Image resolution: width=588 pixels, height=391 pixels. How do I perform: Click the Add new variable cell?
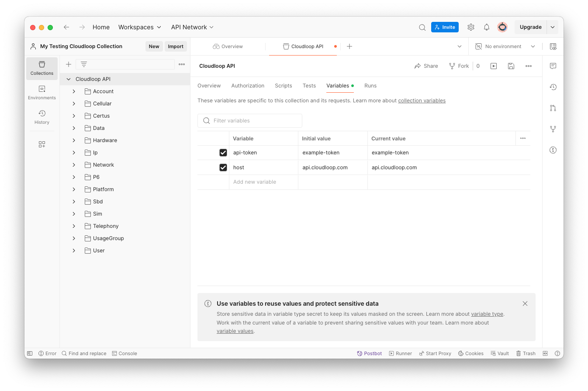[x=263, y=182]
